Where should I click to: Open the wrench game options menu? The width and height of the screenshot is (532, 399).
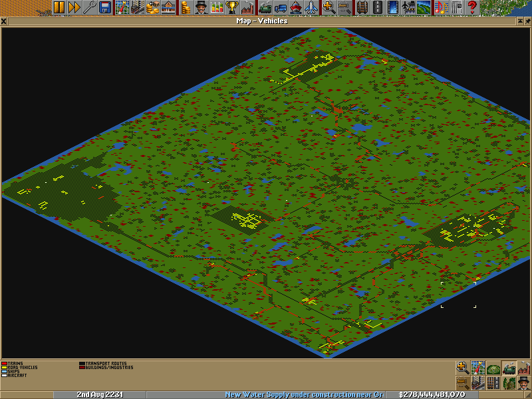[x=89, y=7]
